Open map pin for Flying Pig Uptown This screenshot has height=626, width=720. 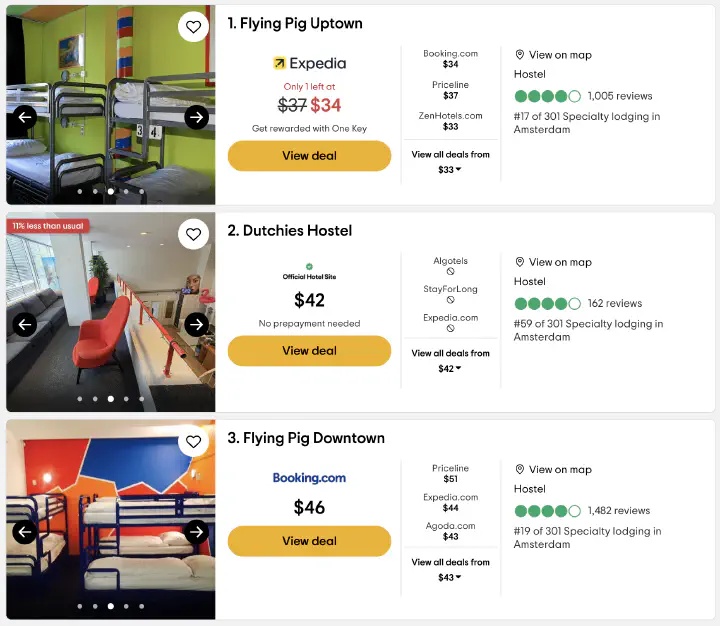520,55
